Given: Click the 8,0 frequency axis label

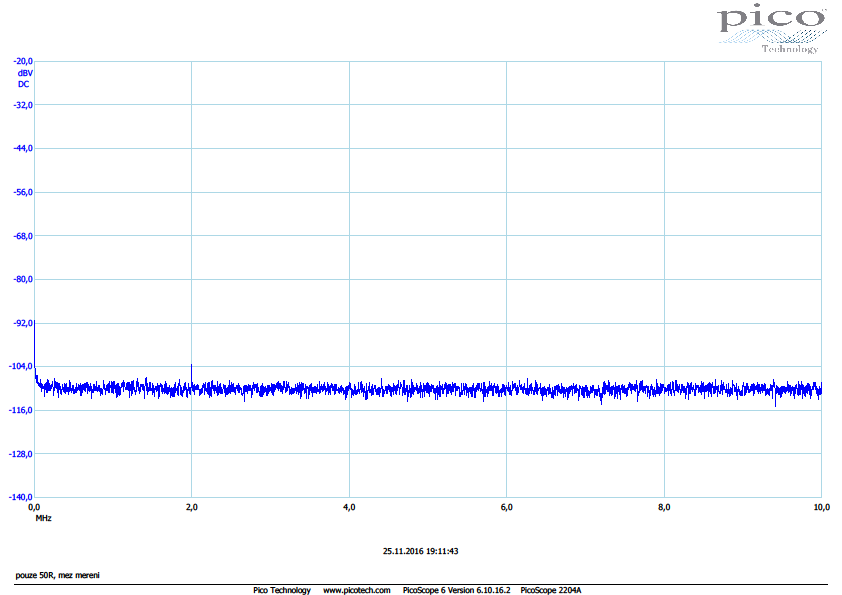Looking at the screenshot, I should click(x=664, y=507).
